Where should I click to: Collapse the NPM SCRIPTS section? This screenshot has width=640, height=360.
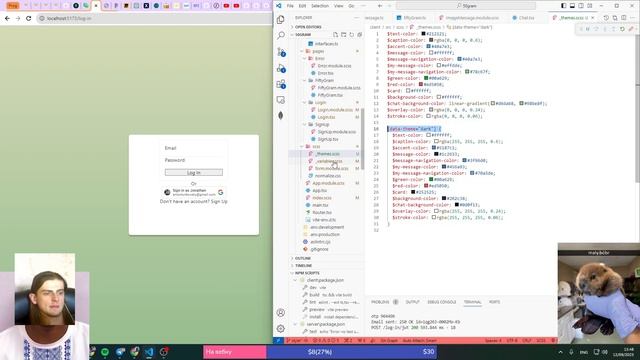[x=307, y=273]
